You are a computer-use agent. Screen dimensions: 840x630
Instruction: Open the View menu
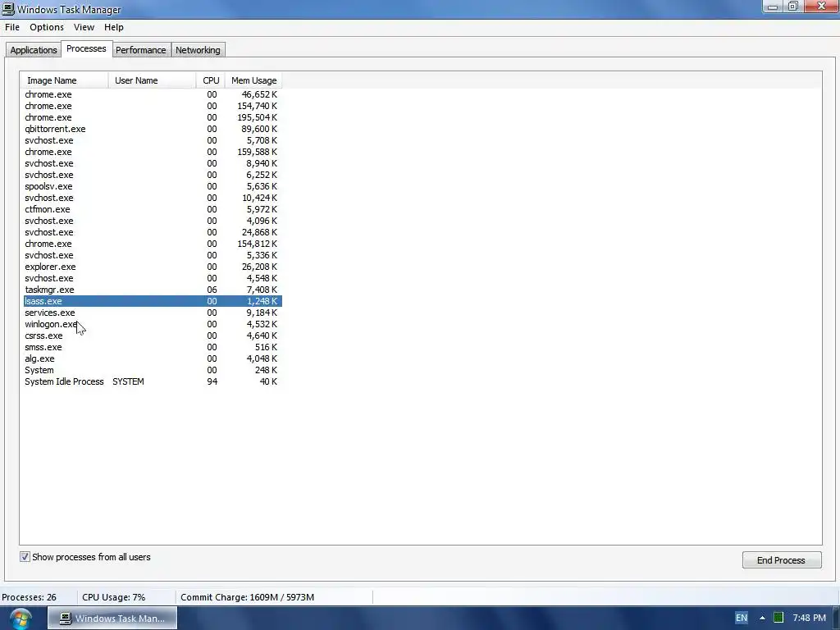point(84,27)
